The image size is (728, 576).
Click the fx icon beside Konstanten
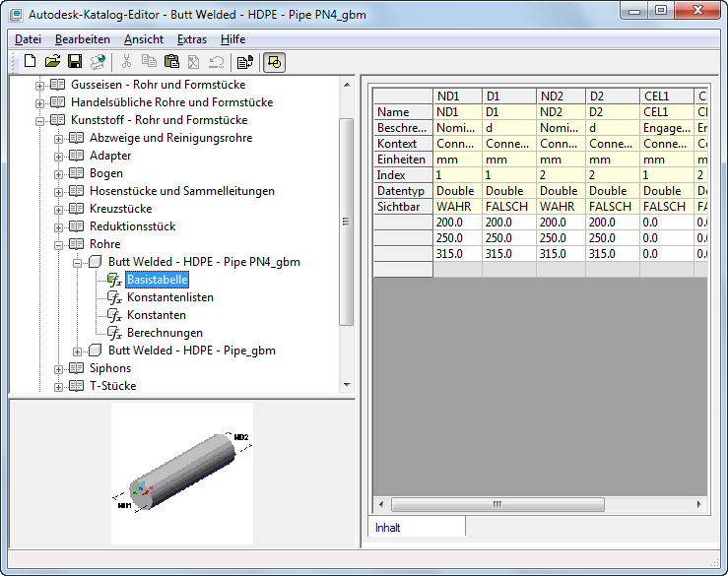coord(114,315)
